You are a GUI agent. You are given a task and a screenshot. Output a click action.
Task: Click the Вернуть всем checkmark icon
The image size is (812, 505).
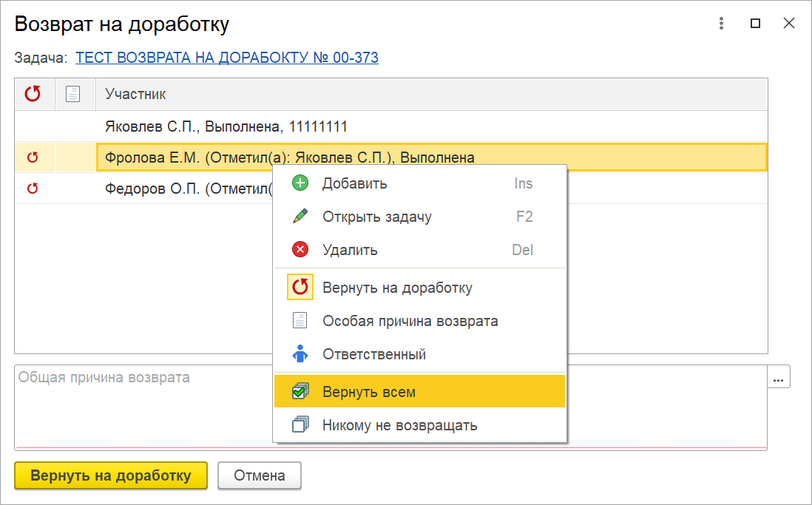coord(300,392)
